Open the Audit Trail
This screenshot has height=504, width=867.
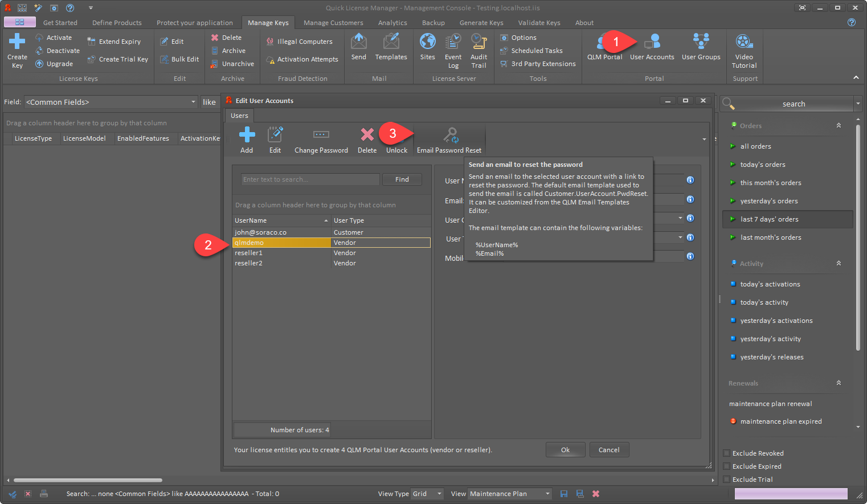(x=479, y=51)
